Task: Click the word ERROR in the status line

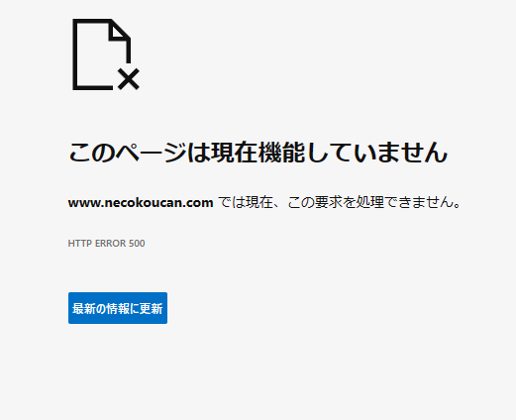Action: tap(111, 244)
